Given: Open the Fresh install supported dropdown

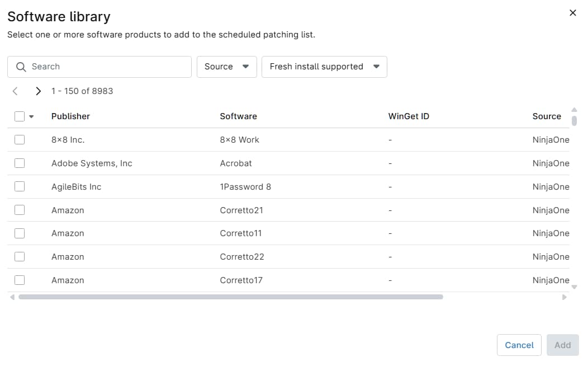Looking at the screenshot, I should point(324,67).
